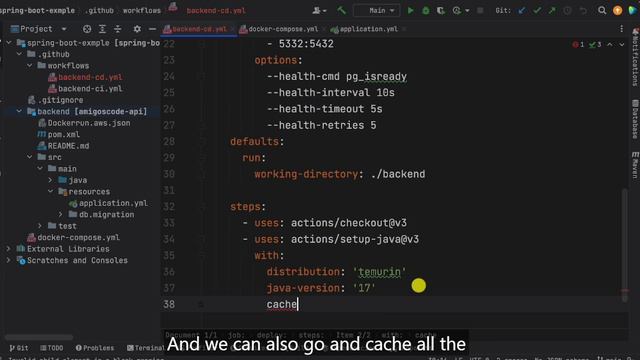Click Run with Coverage icon
Screen dimensions: 640x360
[x=441, y=11]
